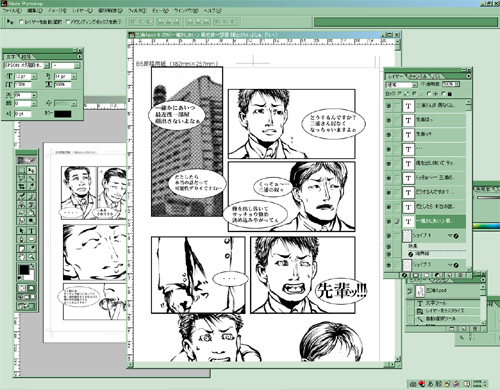The height and width of the screenshot is (390, 500).
Task: Select the Eyedropper tool
Action: click(31, 248)
